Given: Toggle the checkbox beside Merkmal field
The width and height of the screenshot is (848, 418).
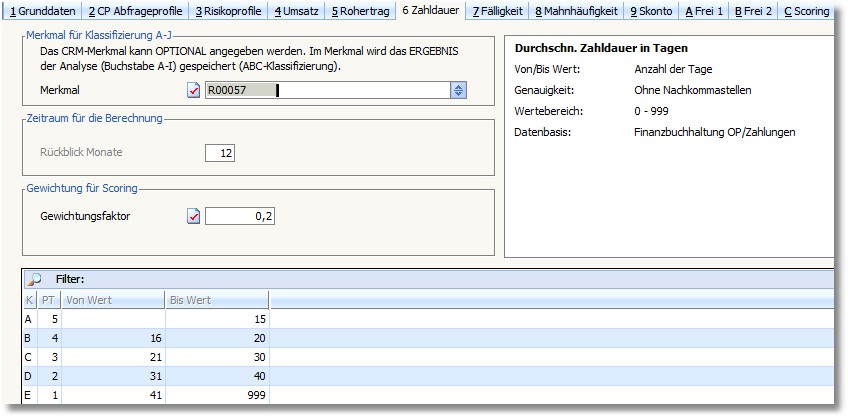Looking at the screenshot, I should tap(194, 91).
